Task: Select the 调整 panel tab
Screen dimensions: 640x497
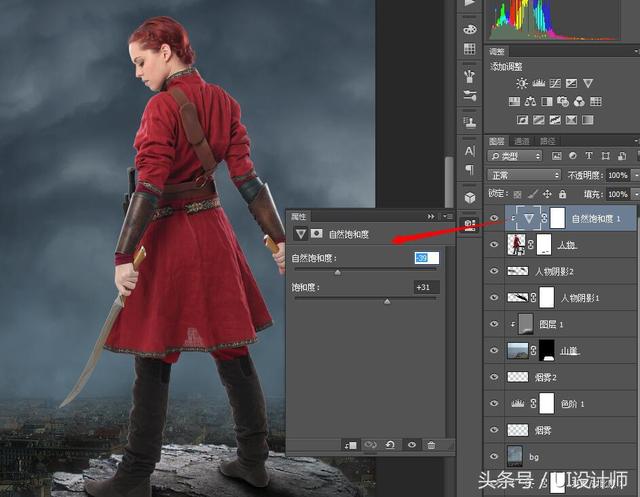Action: click(x=497, y=51)
